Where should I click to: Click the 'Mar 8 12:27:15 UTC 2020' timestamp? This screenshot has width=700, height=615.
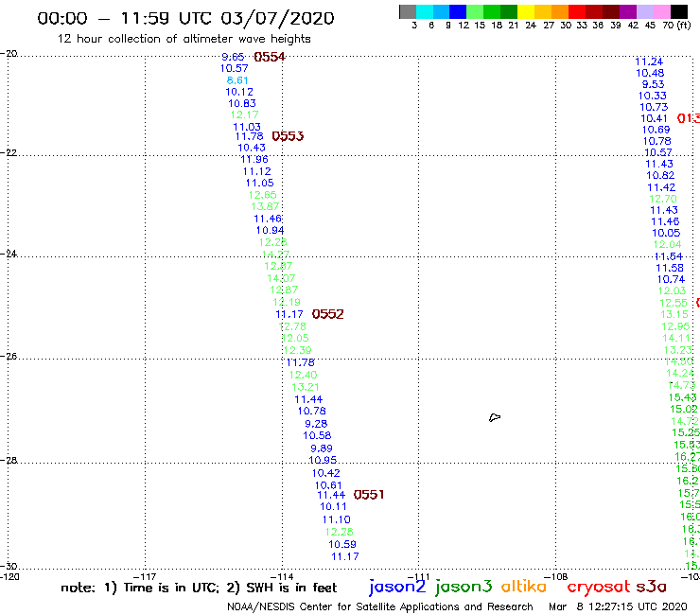(618, 606)
